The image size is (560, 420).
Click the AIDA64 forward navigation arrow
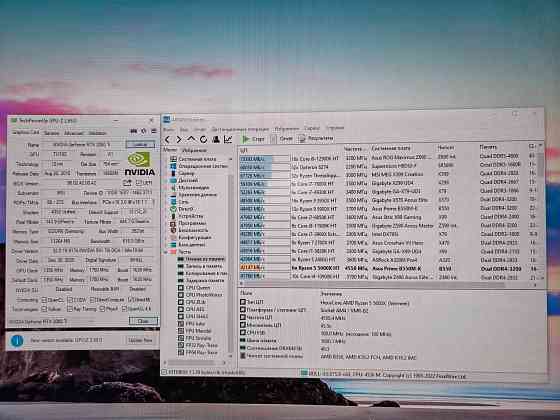coord(179,139)
